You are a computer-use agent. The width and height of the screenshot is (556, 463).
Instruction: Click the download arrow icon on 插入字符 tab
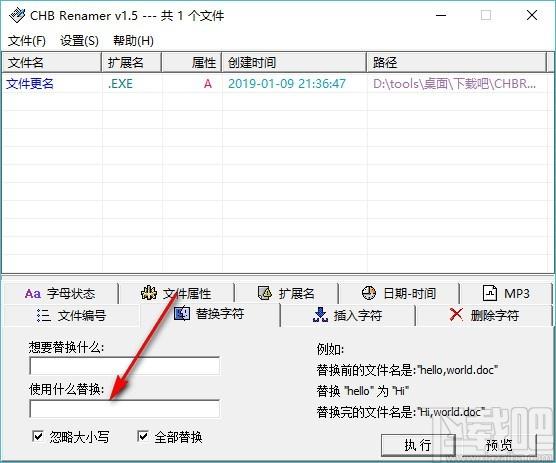tap(320, 315)
